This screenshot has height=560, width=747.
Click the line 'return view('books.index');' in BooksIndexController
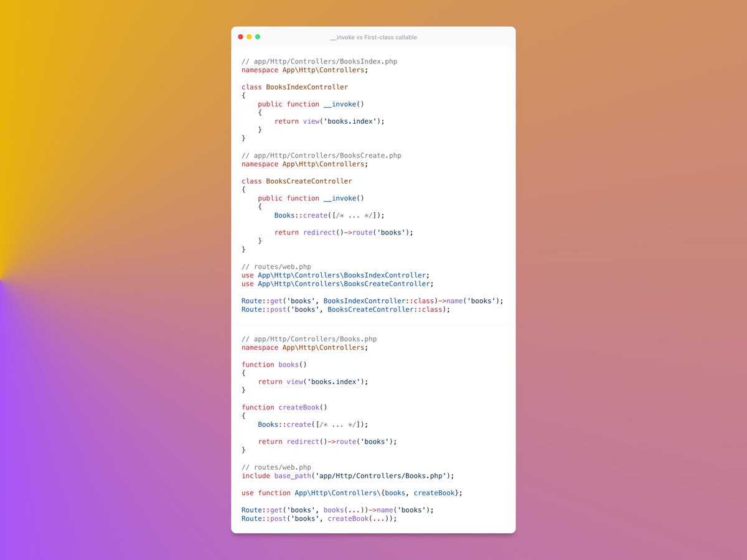330,121
